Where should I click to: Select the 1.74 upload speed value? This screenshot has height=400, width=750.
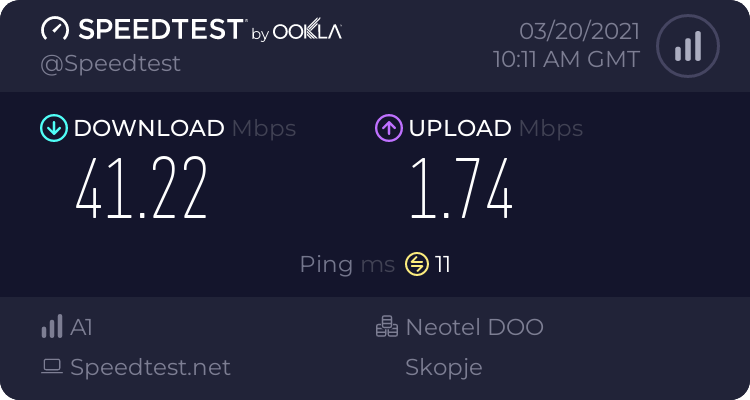pyautogui.click(x=461, y=188)
